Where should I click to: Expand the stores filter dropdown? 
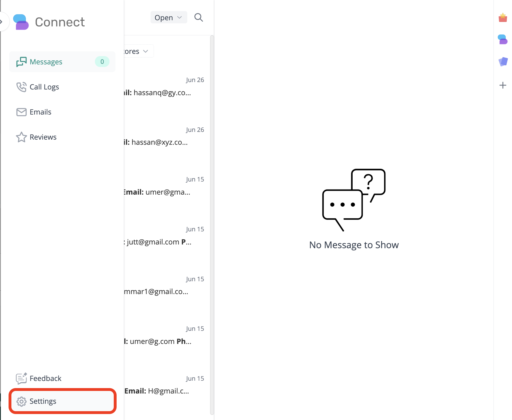[137, 51]
